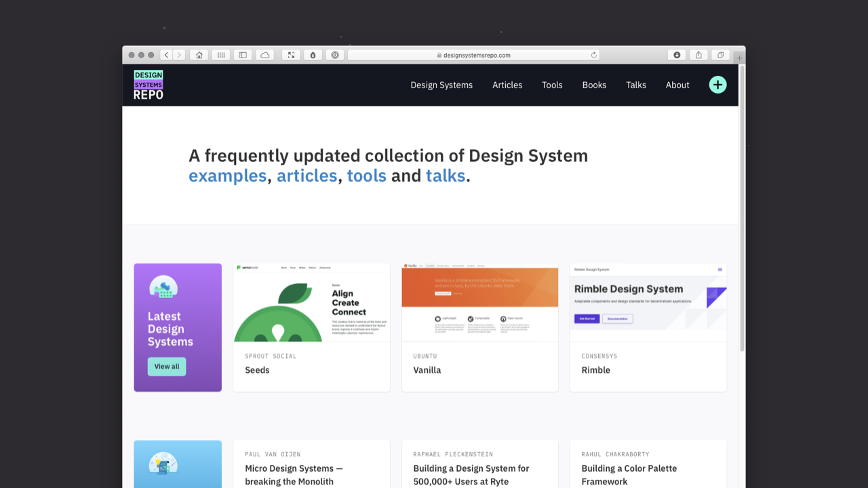Open the About nav item
The width and height of the screenshot is (868, 488).
tap(677, 85)
